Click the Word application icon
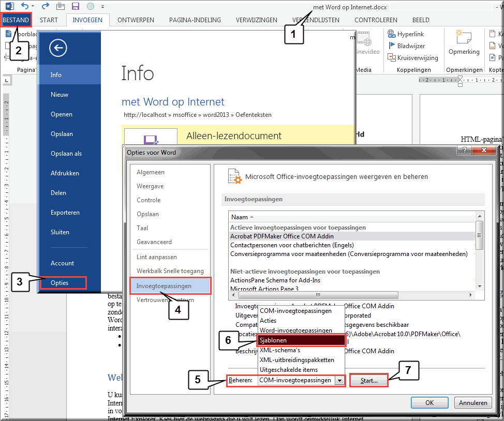Image resolution: width=504 pixels, height=421 pixels. (10, 6)
